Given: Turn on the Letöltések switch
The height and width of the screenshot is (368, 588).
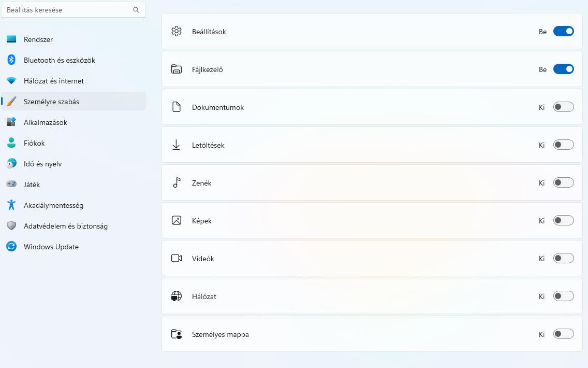Looking at the screenshot, I should 563,145.
